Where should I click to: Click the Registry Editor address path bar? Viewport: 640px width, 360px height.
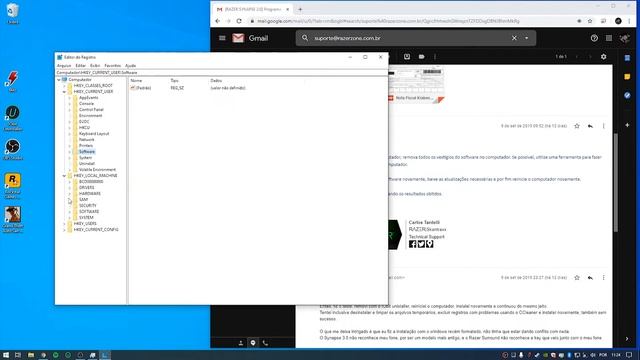point(221,73)
